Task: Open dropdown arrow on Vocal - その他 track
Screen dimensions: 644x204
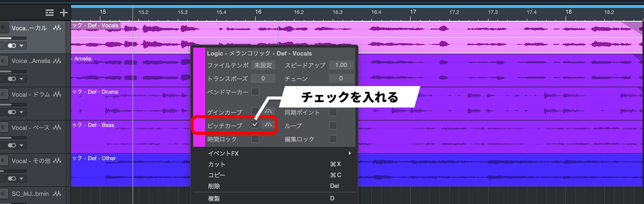Action: click(22, 178)
